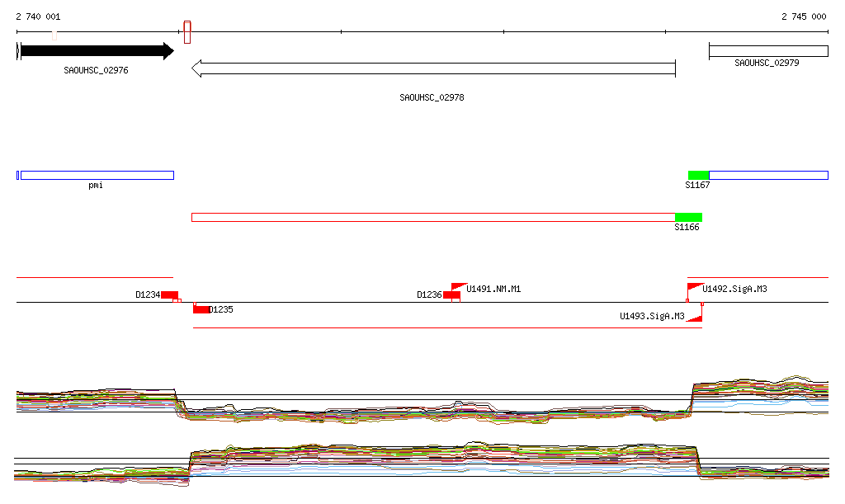Click the S1167 label
The width and height of the screenshot is (845, 504).
tap(697, 186)
